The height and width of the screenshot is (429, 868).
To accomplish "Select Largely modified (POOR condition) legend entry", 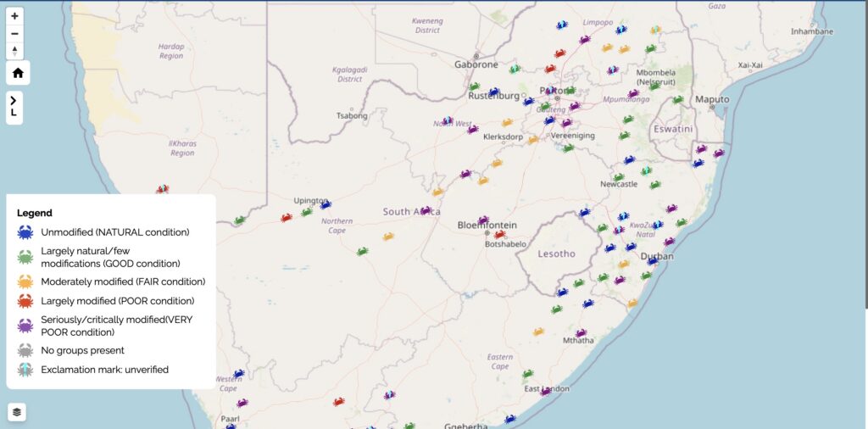I will pos(118,301).
